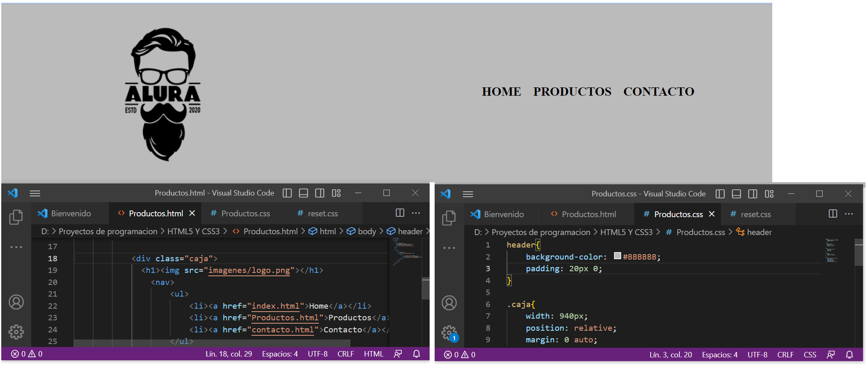Viewport: 868px width, 369px height.
Task: Open notifications bell in Productos.css status bar
Action: pyautogui.click(x=850, y=355)
